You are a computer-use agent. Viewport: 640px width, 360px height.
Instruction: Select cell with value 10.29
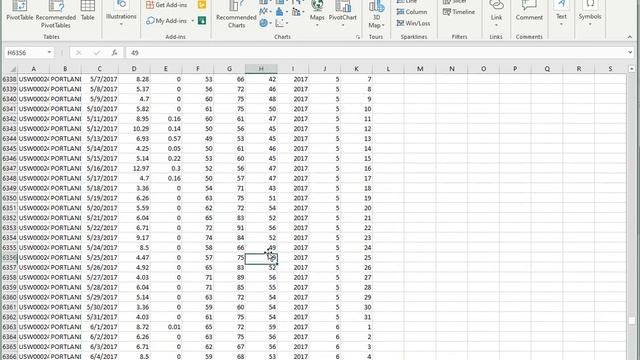[x=134, y=129]
